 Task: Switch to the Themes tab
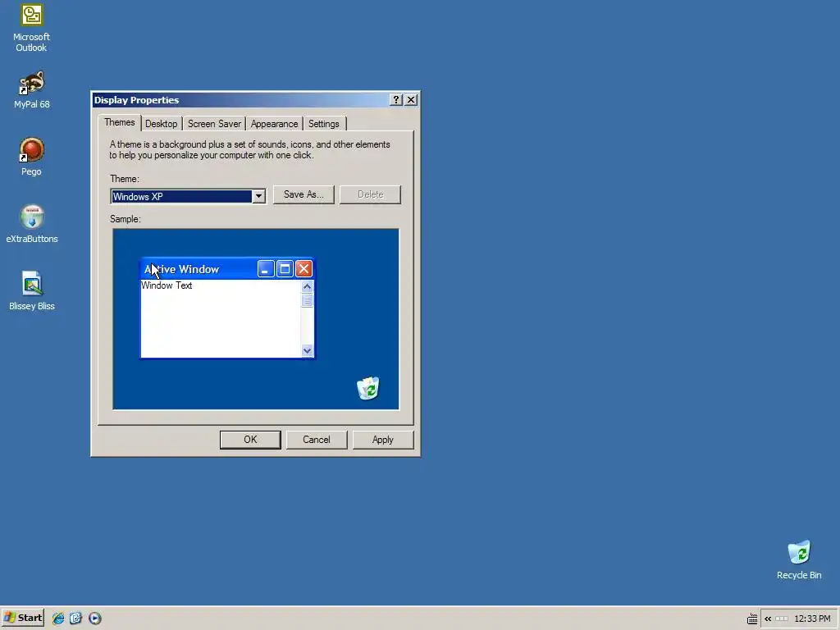pos(120,123)
